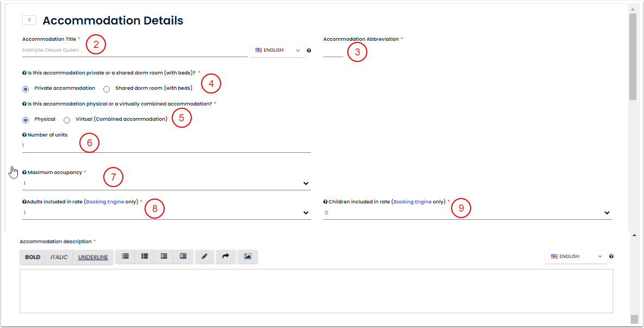Select Shared dorm room (with beds) option

click(107, 89)
